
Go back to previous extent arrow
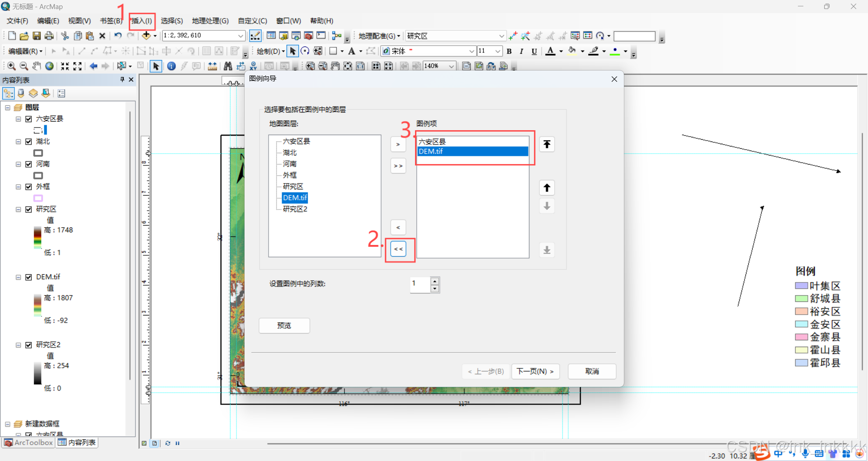pyautogui.click(x=93, y=66)
